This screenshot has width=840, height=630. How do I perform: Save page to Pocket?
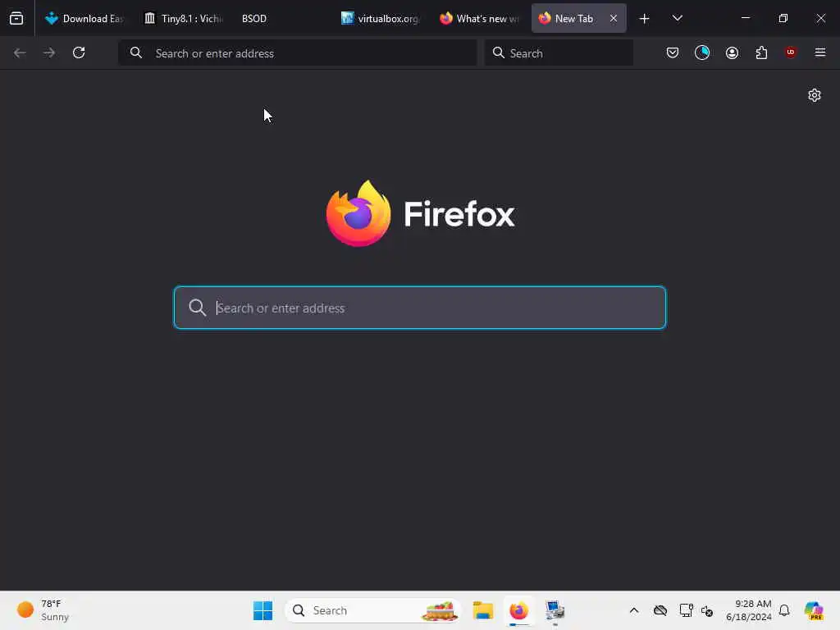673,52
